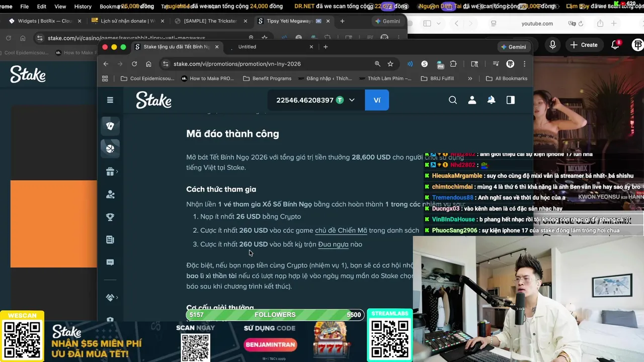Click the balance 22546.46208397 amount
The width and height of the screenshot is (644, 362).
(x=304, y=100)
